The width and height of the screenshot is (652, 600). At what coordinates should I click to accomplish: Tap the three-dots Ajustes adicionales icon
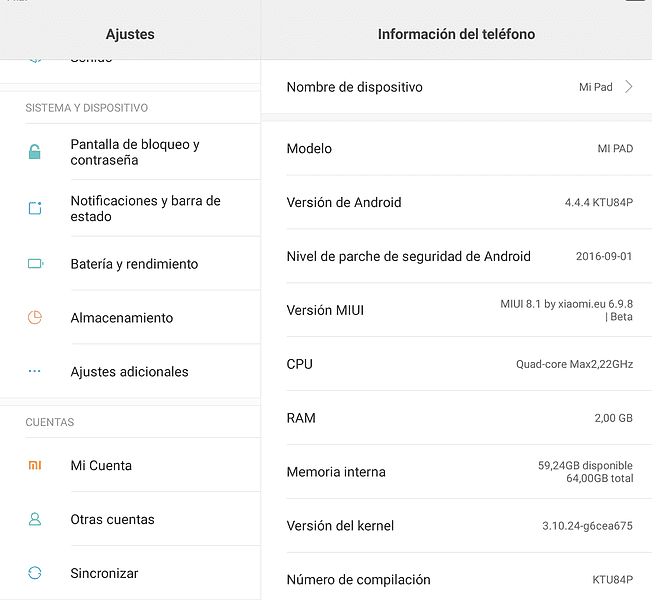pyautogui.click(x=35, y=371)
